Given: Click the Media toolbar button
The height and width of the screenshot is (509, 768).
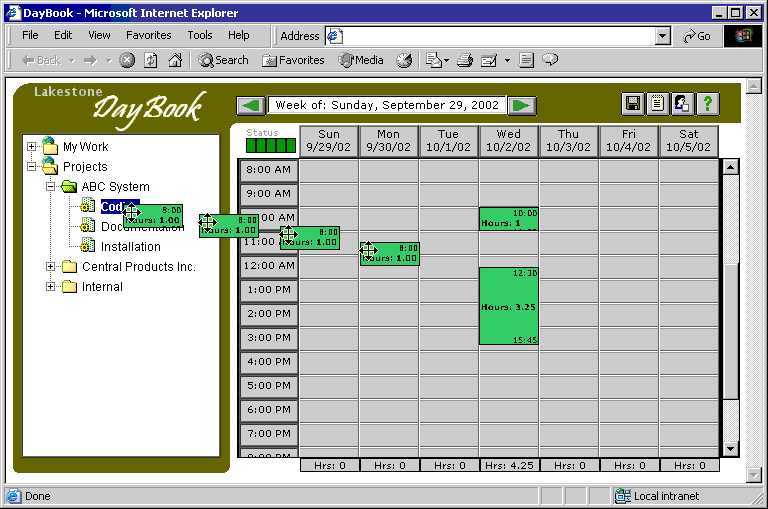Looking at the screenshot, I should [x=361, y=60].
